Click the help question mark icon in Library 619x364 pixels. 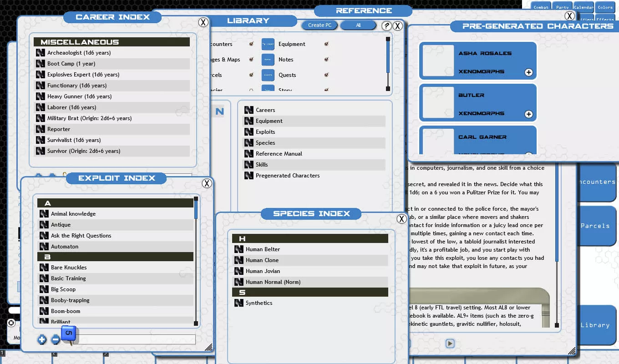tap(386, 26)
